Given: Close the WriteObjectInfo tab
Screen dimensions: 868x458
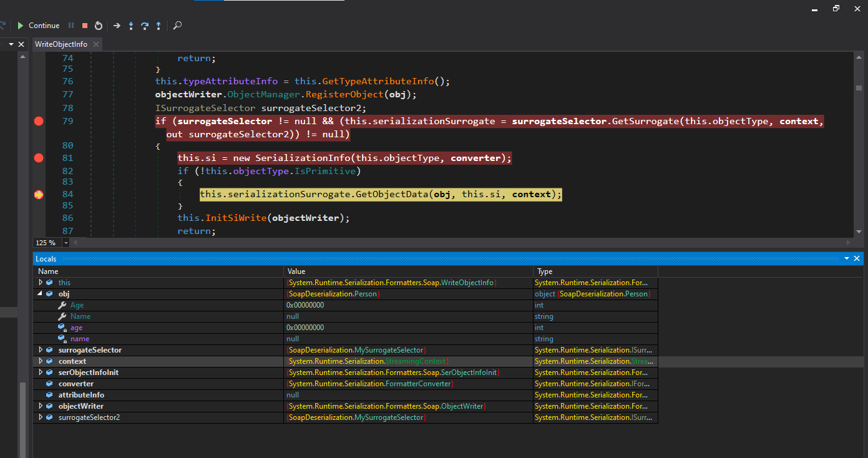Looking at the screenshot, I should pyautogui.click(x=96, y=44).
